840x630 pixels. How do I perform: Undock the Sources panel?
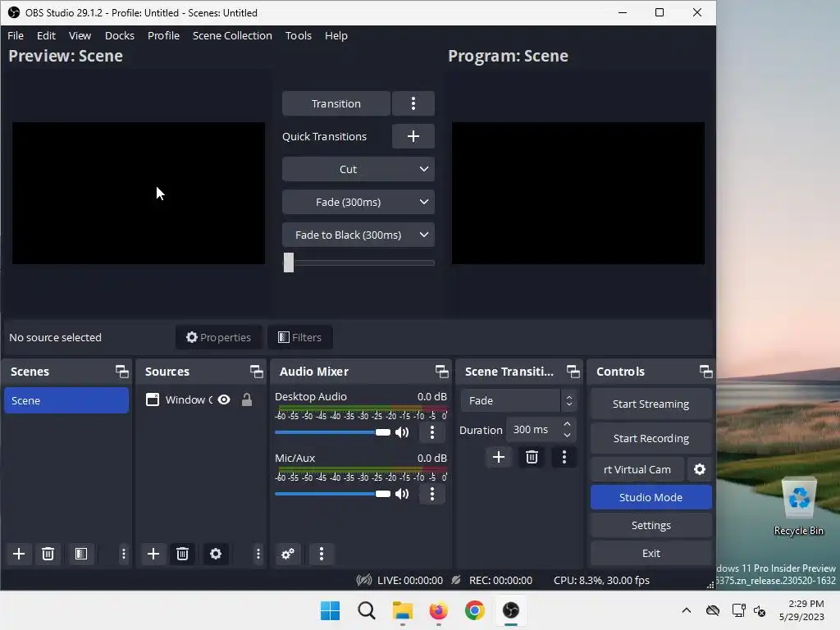(x=257, y=372)
